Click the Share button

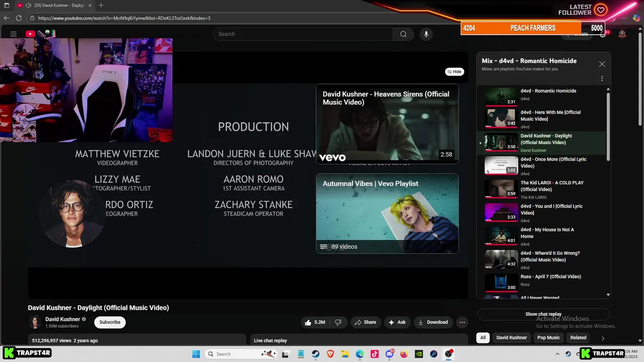[365, 322]
